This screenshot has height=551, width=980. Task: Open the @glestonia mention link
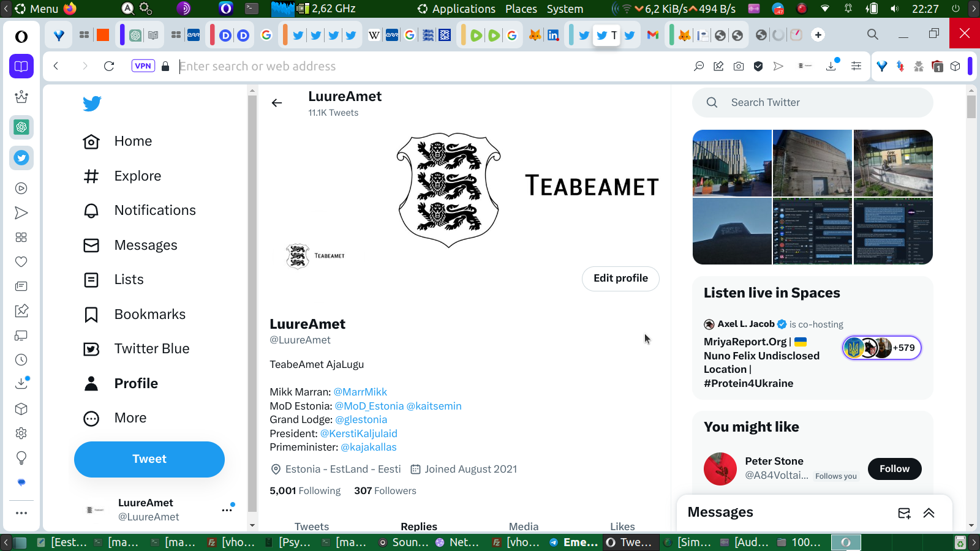click(361, 419)
